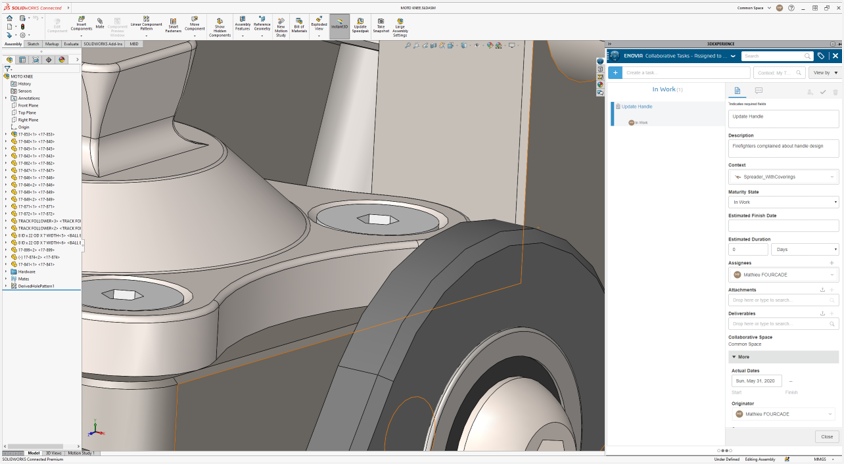Click the blue plus add task button
844x464 pixels.
click(615, 73)
